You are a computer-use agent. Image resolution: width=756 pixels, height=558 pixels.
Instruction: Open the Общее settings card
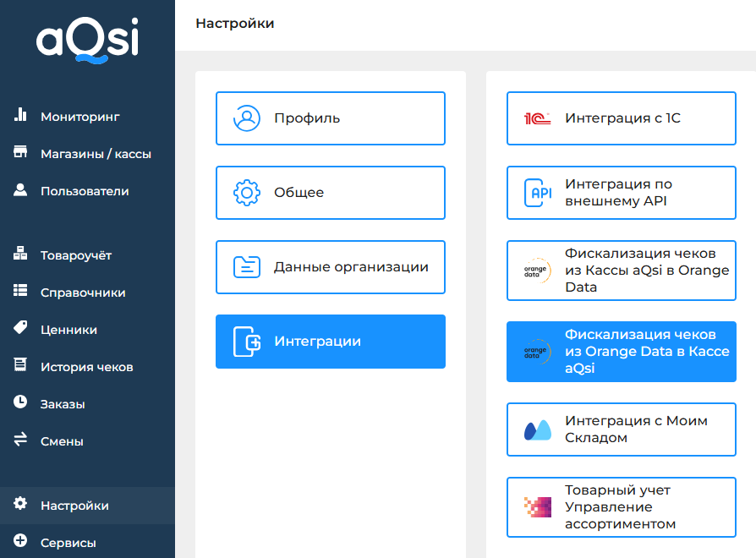click(330, 193)
